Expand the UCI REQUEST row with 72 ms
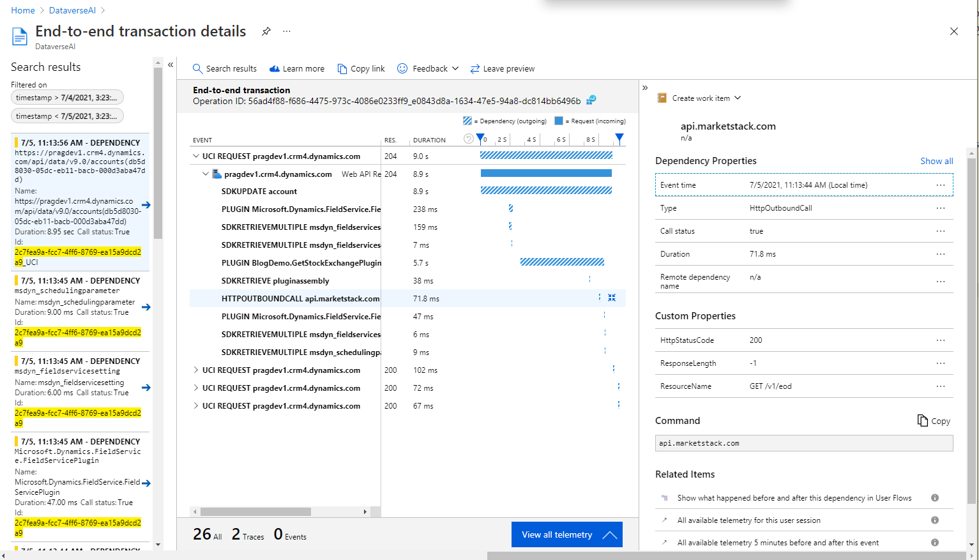Screen dimensions: 979x560 195,388
